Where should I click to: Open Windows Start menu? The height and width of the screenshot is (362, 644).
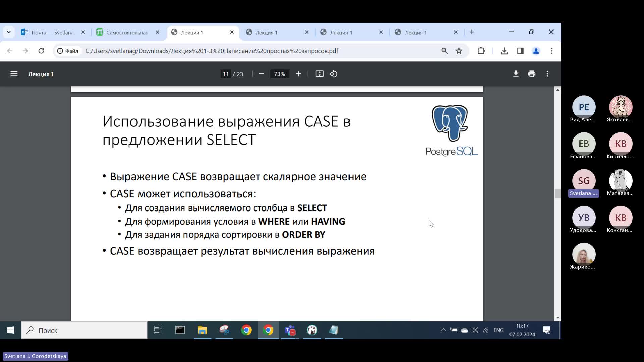pyautogui.click(x=10, y=330)
